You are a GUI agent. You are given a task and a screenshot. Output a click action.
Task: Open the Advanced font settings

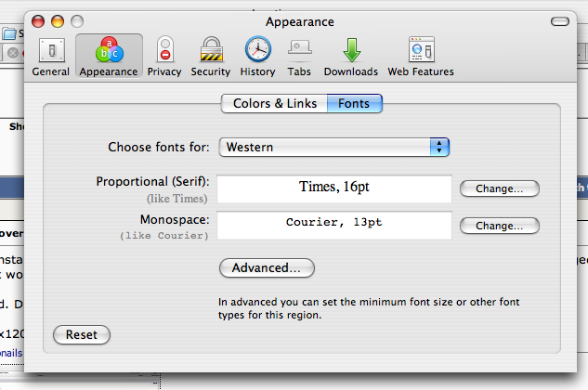(267, 267)
